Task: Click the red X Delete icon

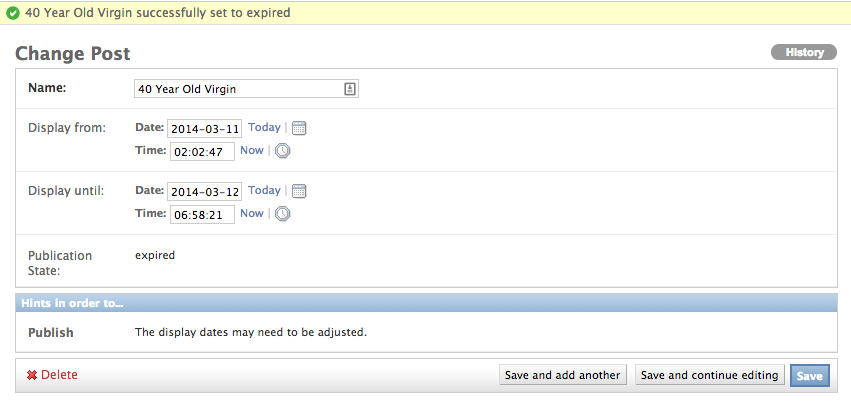Action: (x=31, y=375)
